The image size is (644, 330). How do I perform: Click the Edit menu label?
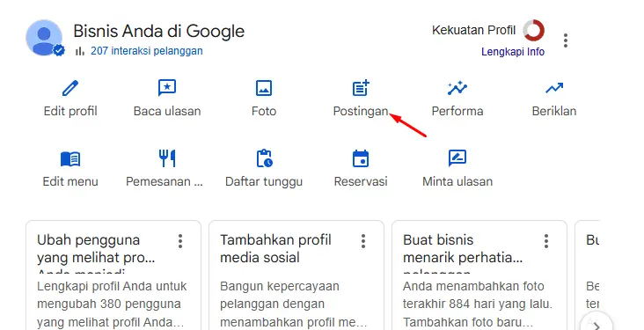[x=70, y=181]
